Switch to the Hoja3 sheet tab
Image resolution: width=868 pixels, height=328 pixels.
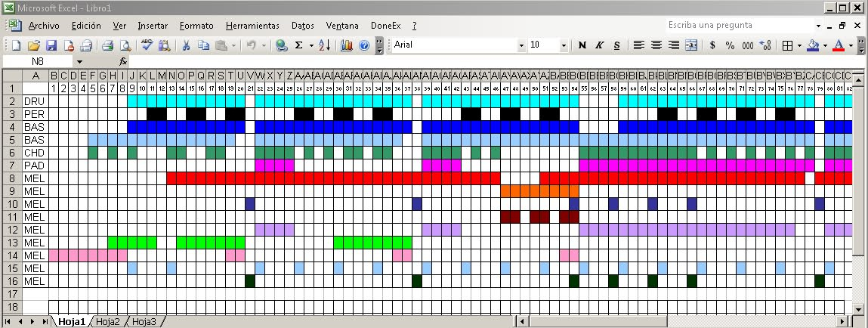144,322
